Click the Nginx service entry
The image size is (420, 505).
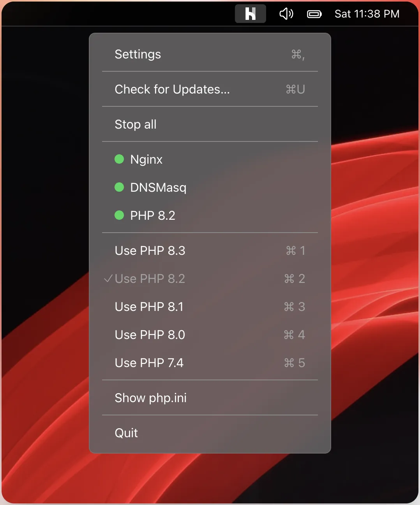pyautogui.click(x=210, y=159)
